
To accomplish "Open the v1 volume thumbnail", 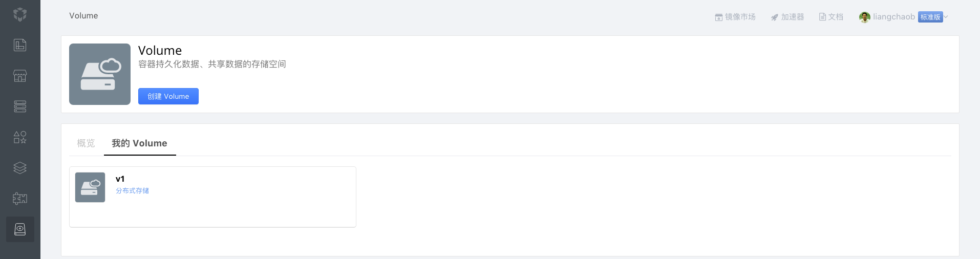I will (90, 187).
